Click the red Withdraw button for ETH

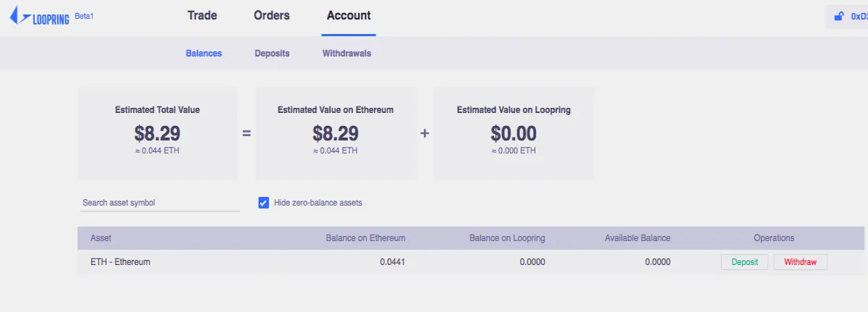[x=800, y=262]
